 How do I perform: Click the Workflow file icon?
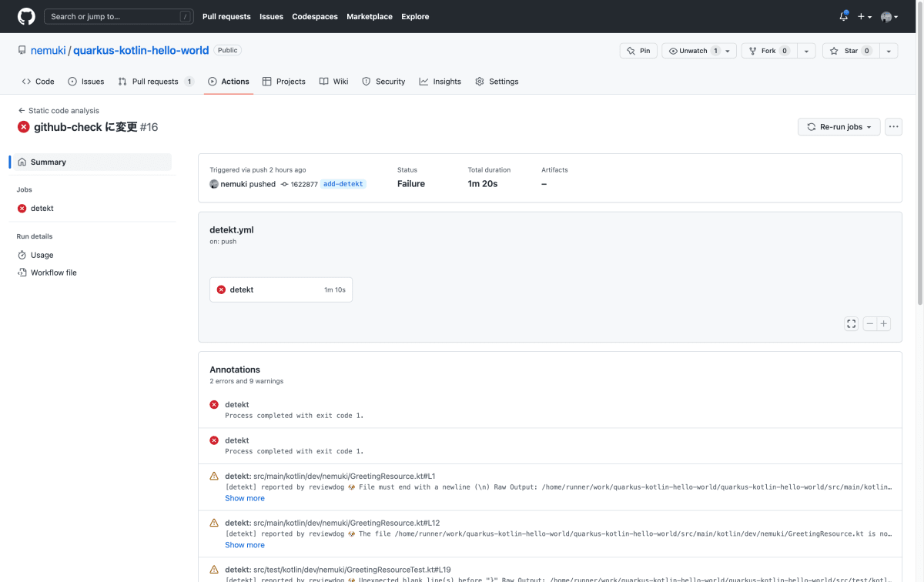click(22, 273)
